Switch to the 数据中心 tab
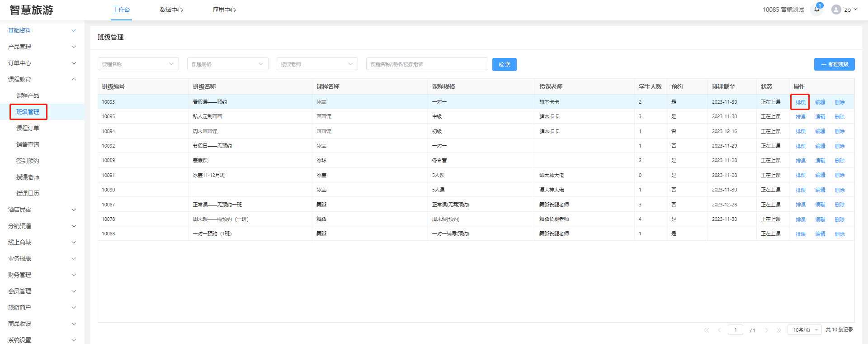Image resolution: width=868 pixels, height=344 pixels. (171, 10)
